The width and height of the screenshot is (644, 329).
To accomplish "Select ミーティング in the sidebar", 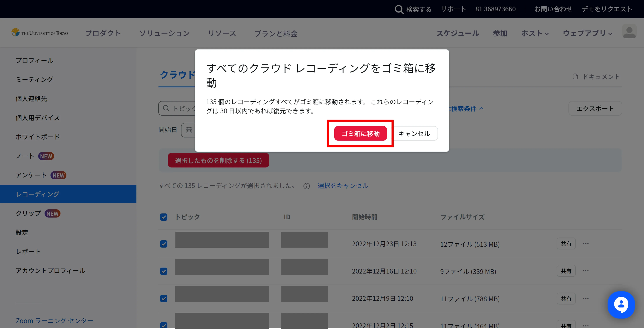I will pos(34,79).
